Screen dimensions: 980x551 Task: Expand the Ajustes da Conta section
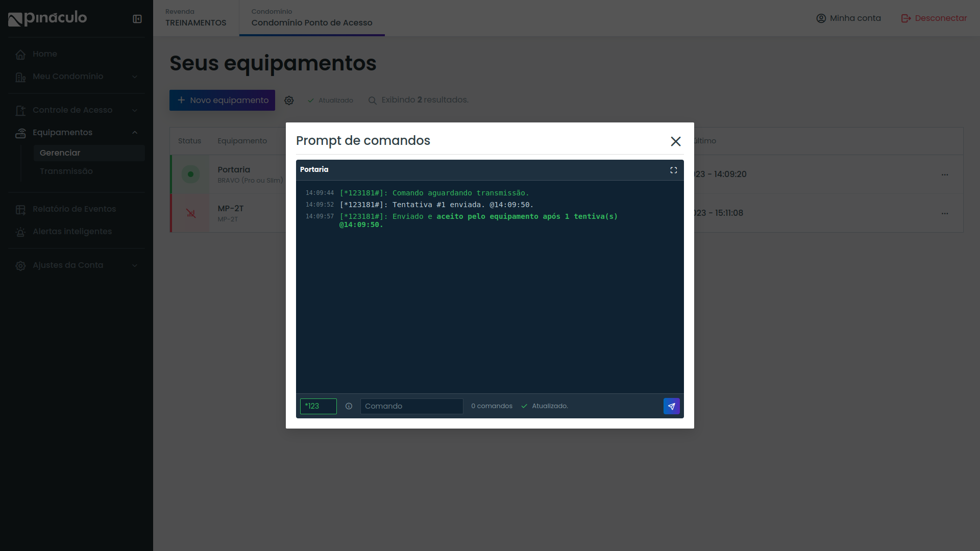[x=134, y=265]
